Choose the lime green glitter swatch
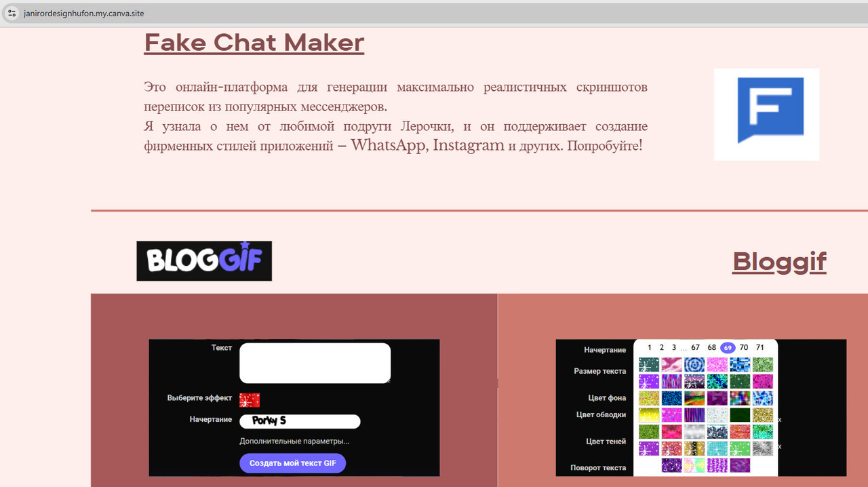The width and height of the screenshot is (868, 487). (x=649, y=431)
